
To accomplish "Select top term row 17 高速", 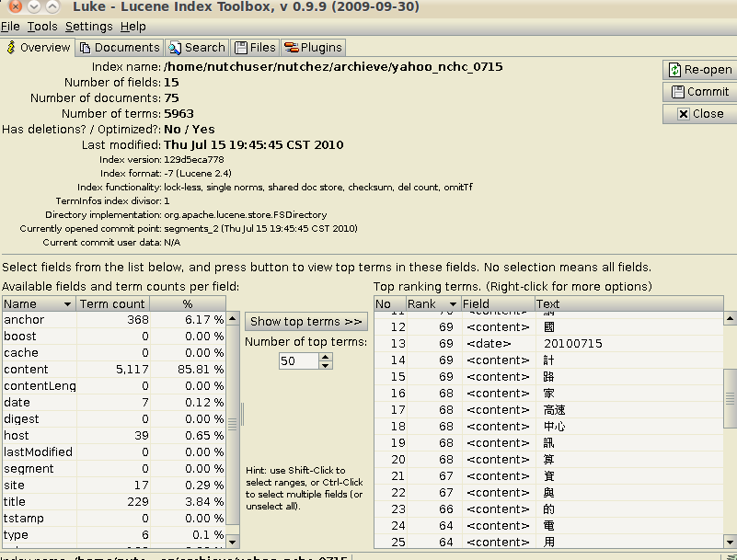I will click(x=548, y=410).
